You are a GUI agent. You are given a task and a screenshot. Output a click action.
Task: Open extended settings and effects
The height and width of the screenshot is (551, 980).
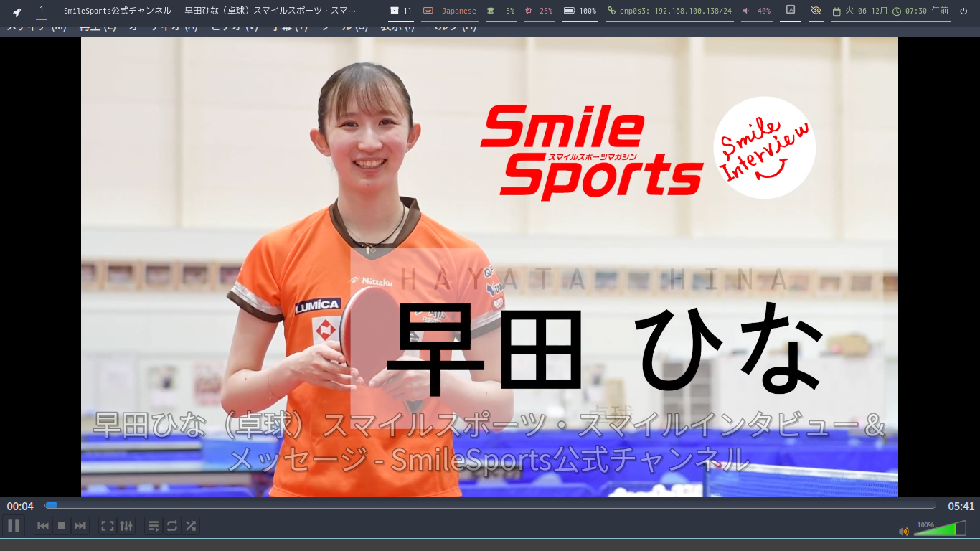coord(126,526)
